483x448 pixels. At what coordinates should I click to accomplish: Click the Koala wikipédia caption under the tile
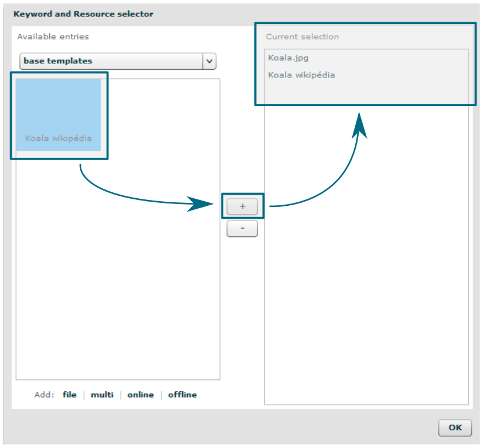(58, 139)
